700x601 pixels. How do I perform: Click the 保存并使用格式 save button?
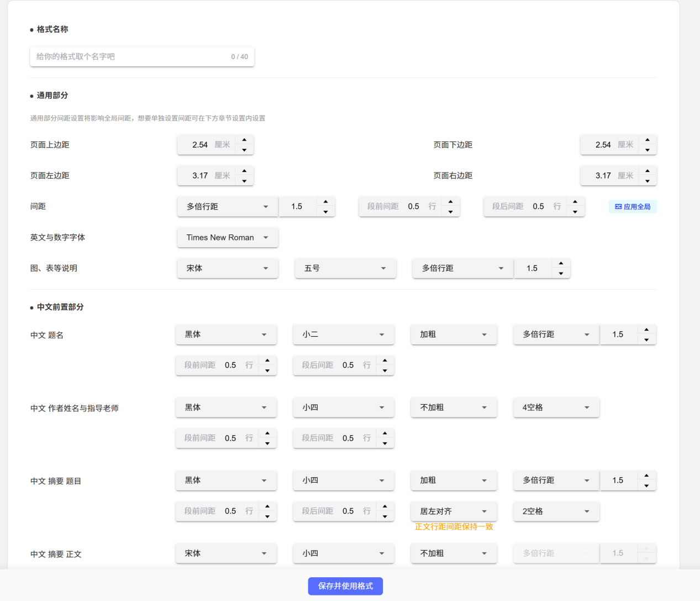click(345, 586)
